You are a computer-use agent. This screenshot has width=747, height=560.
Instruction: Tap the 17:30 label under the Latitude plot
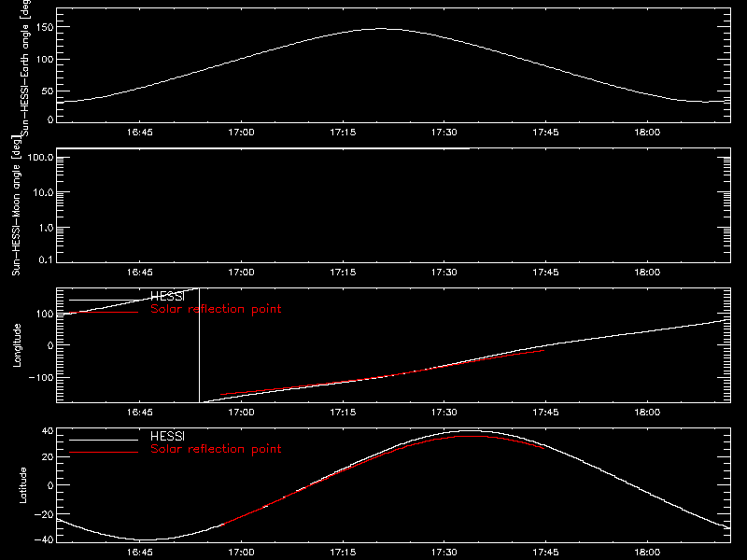[x=444, y=553]
